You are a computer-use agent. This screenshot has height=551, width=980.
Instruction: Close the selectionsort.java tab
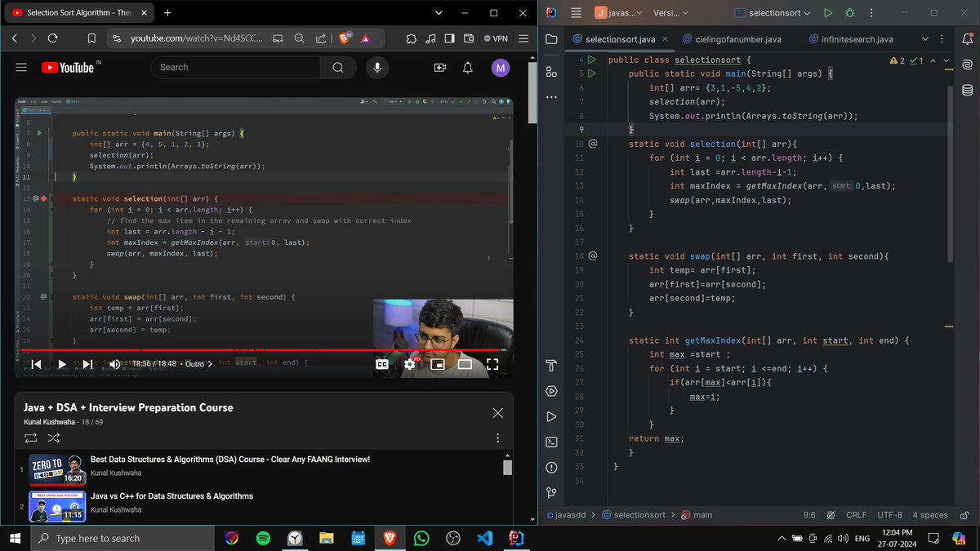pos(664,39)
